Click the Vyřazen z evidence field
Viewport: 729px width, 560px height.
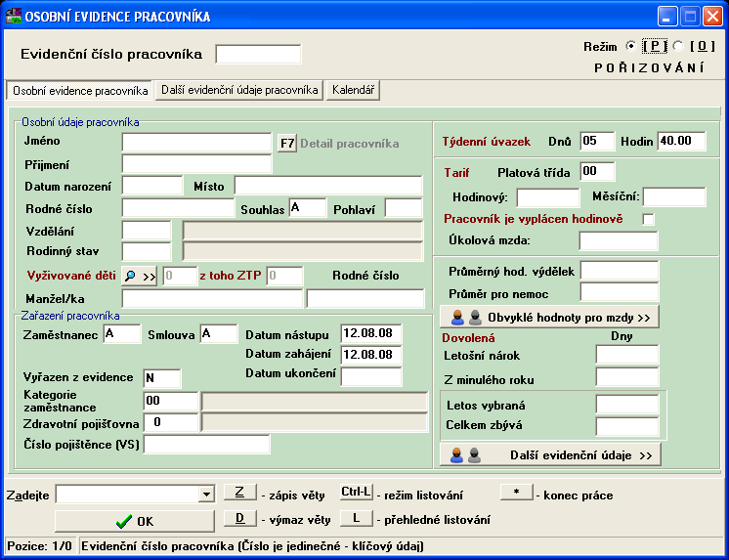click(162, 378)
